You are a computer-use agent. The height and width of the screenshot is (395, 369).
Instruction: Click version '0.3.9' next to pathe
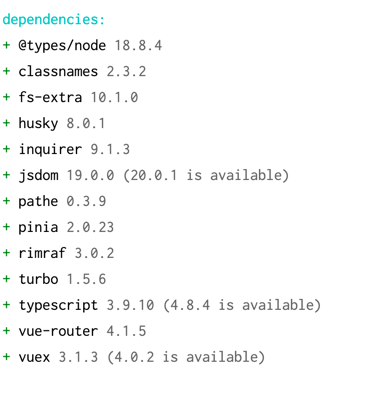pyautogui.click(x=86, y=201)
